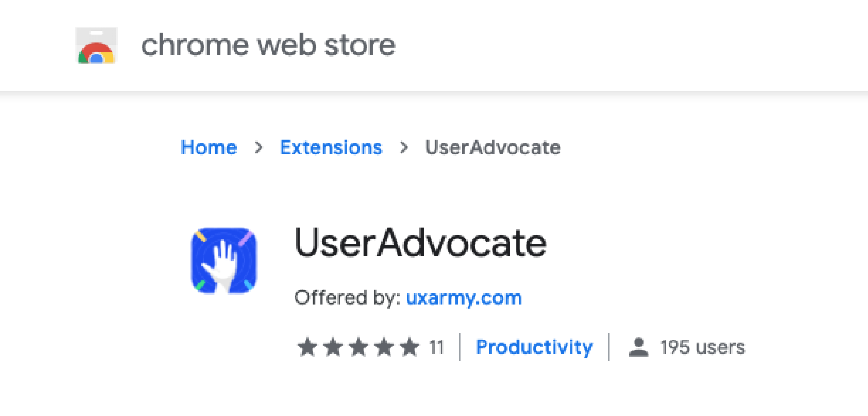
Task: Click the fifth rating star
Action: [410, 347]
